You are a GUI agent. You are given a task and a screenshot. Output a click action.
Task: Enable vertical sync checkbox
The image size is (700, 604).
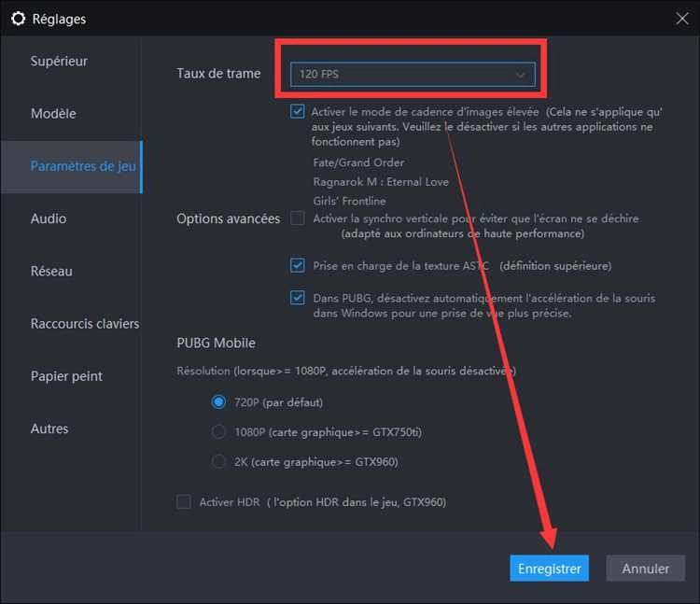298,218
